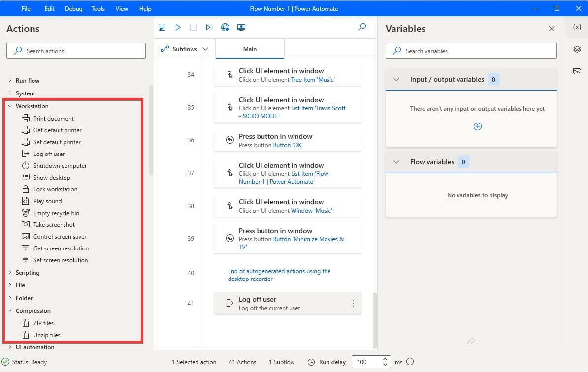Click the Run delay info icon
588x372 pixels.
pos(410,362)
